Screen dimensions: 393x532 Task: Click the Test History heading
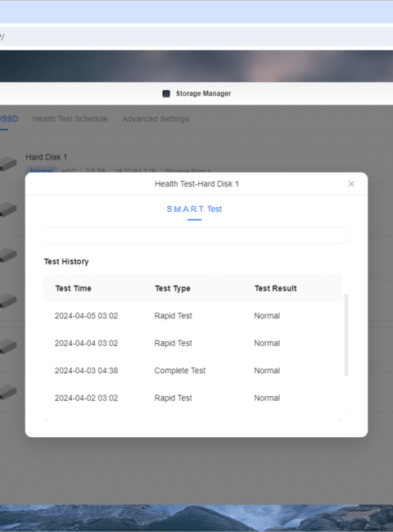[66, 262]
